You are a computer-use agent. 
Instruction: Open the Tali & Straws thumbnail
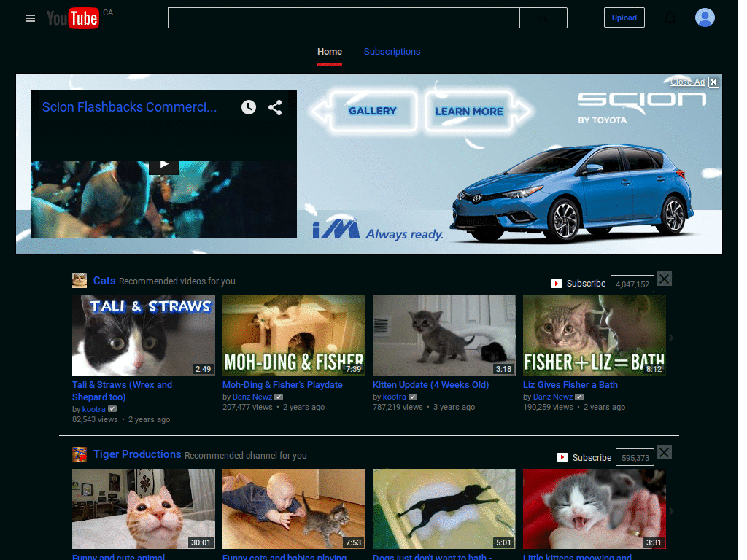coord(144,335)
